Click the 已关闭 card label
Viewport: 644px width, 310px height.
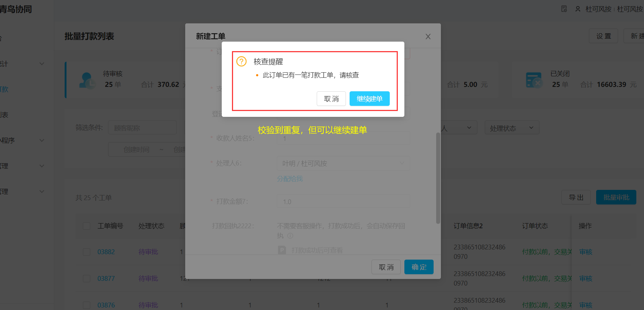[x=560, y=73]
